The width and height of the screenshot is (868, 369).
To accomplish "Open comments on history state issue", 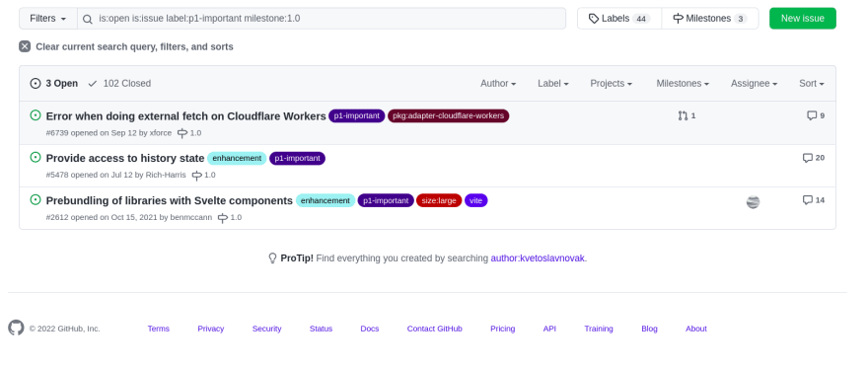I will click(x=814, y=158).
